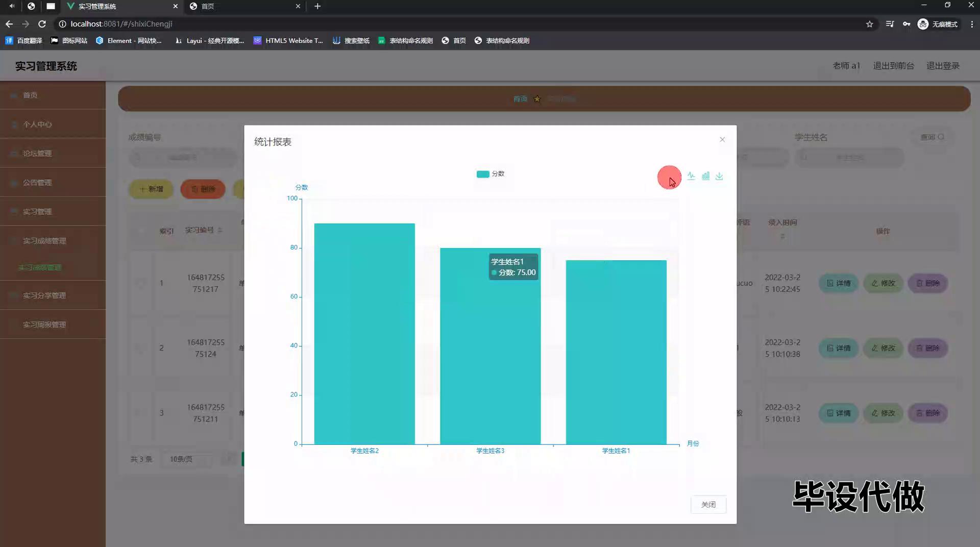Open 实习分享管理 in the sidebar
980x547 pixels.
coord(45,295)
